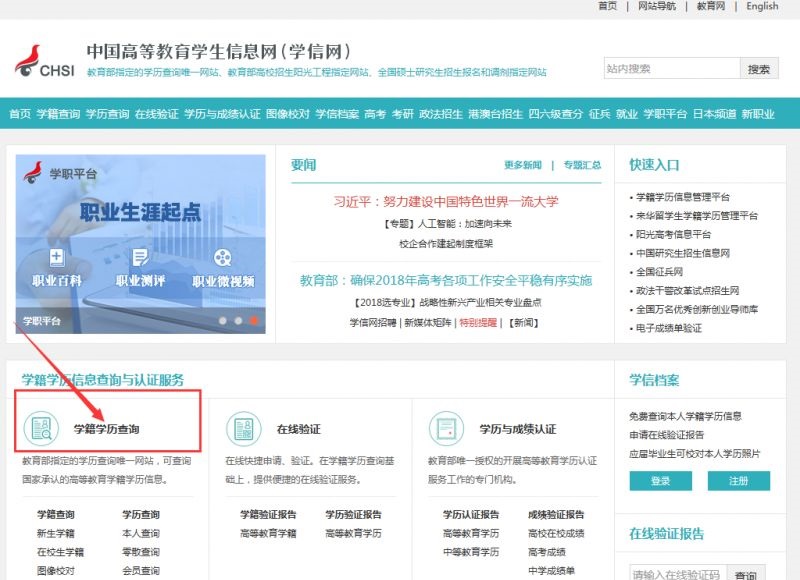The image size is (800, 580).
Task: Click the 学信网招聘 link
Action: [x=373, y=322]
